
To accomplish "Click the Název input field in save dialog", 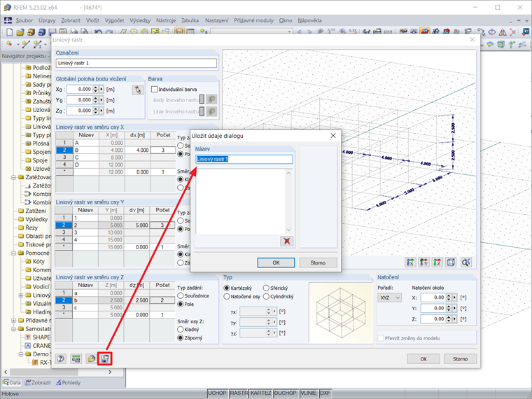I will [x=244, y=159].
